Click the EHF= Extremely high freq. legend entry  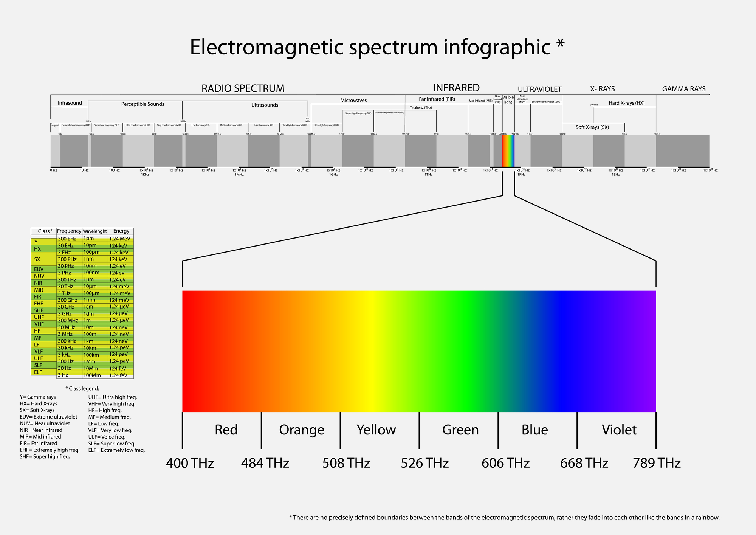tap(50, 450)
